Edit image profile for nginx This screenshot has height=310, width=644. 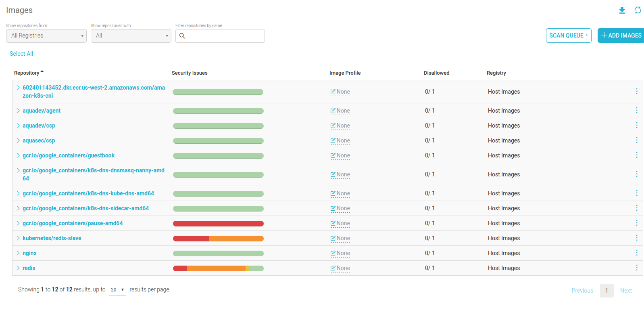point(340,253)
